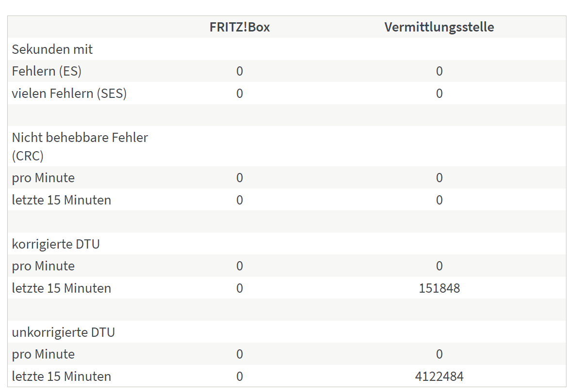Click letzte 15 Minuten under korrigierte DTU
Image resolution: width=583 pixels, height=392 pixels.
[62, 288]
